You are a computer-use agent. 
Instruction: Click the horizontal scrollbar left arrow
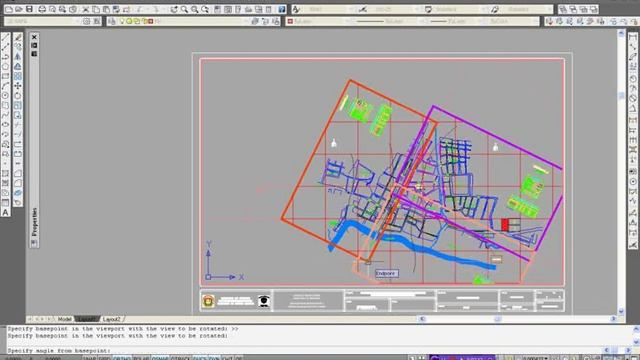coord(422,319)
